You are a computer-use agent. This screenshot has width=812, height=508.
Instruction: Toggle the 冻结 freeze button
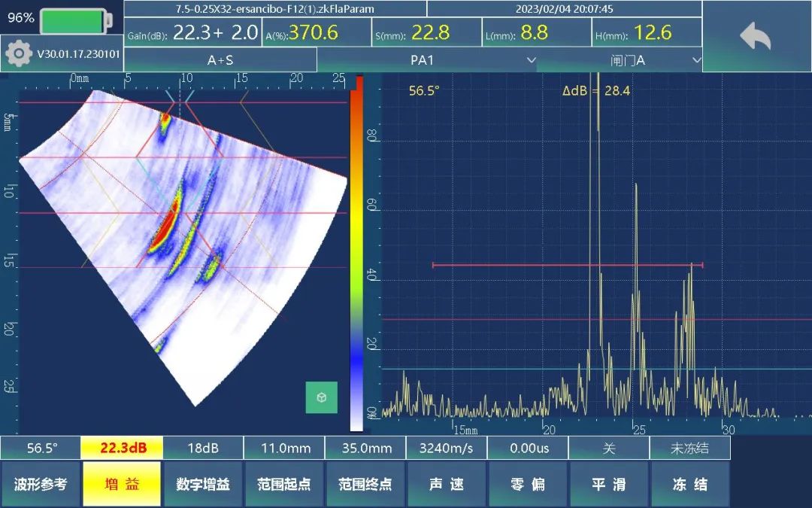pyautogui.click(x=689, y=484)
